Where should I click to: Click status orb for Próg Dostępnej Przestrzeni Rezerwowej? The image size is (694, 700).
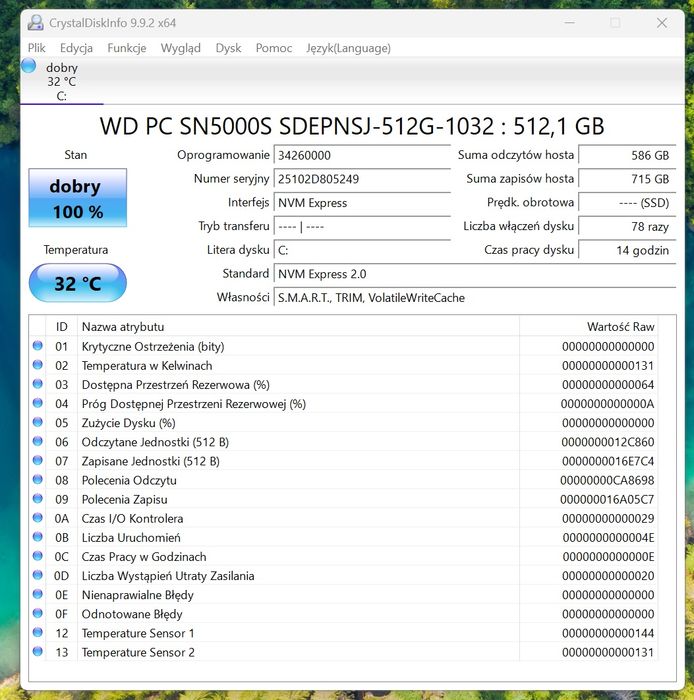click(37, 403)
